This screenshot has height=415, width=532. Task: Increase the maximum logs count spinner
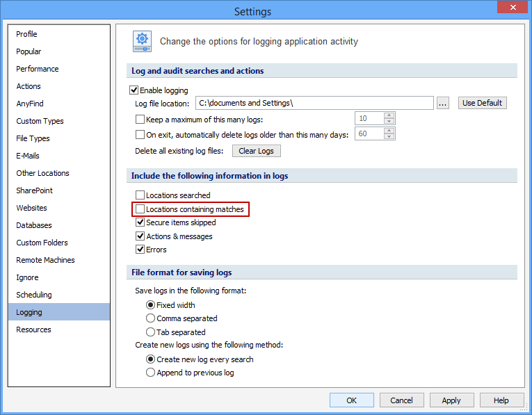(389, 115)
